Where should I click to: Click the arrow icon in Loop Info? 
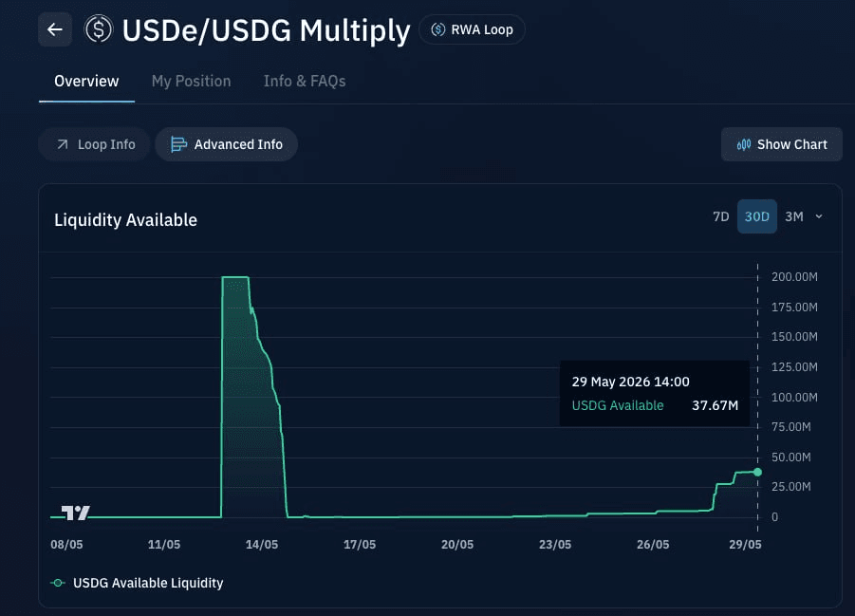(63, 144)
